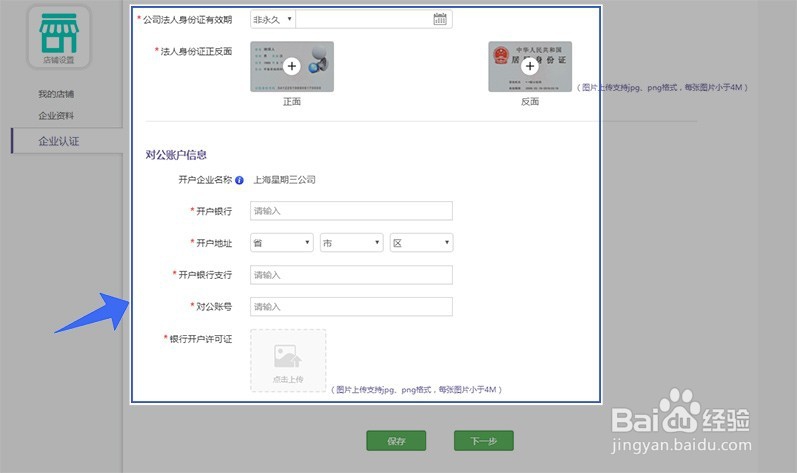The width and height of the screenshot is (797, 473).
Task: Focus the 开户银行 input field
Action: [351, 211]
